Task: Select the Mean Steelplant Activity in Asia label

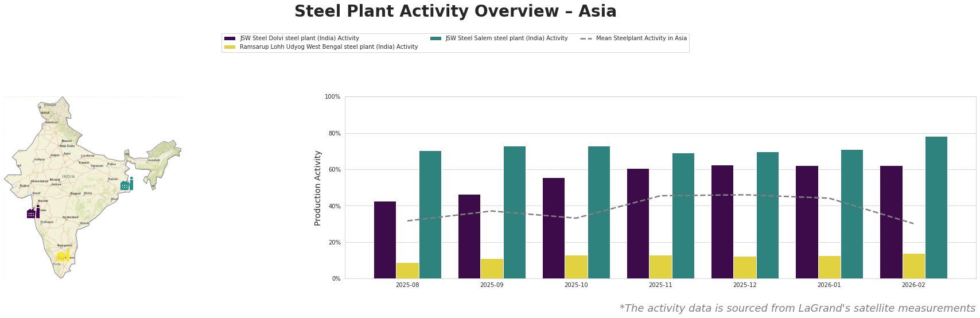Action: [641, 38]
